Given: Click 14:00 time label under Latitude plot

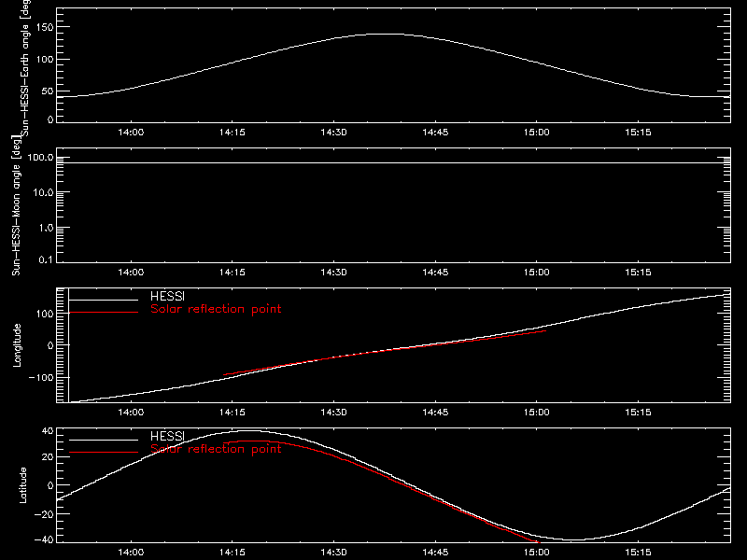Looking at the screenshot, I should [x=131, y=553].
